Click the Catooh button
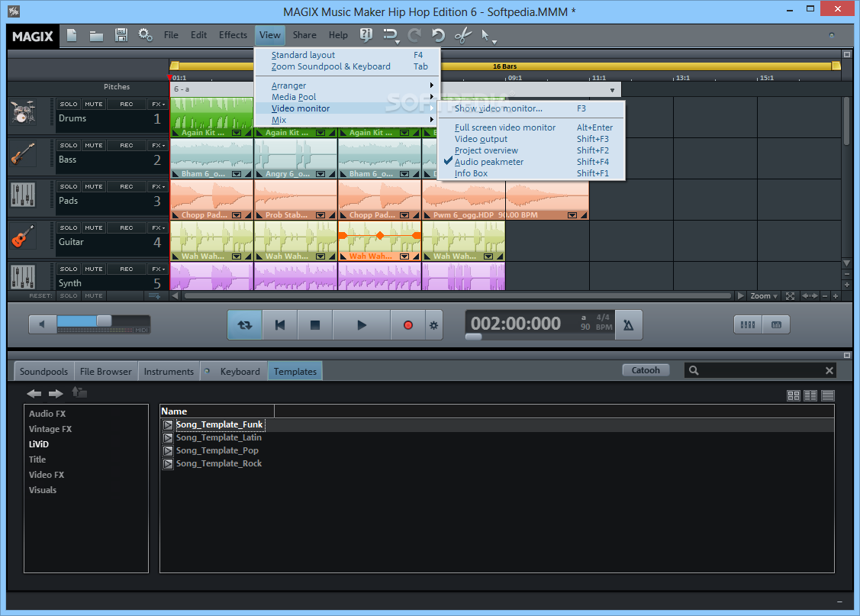Image resolution: width=860 pixels, height=616 pixels. [x=646, y=370]
